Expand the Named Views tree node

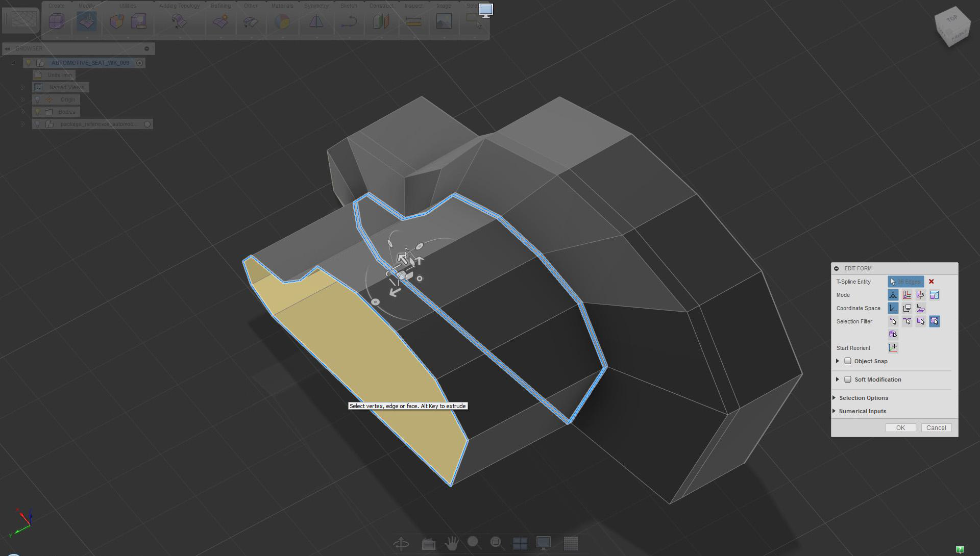tap(22, 87)
